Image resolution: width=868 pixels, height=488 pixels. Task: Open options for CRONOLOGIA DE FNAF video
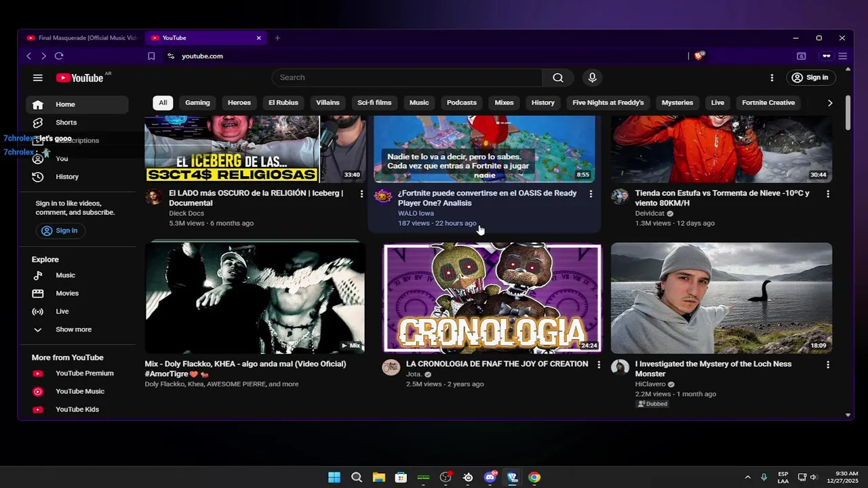[x=598, y=365]
